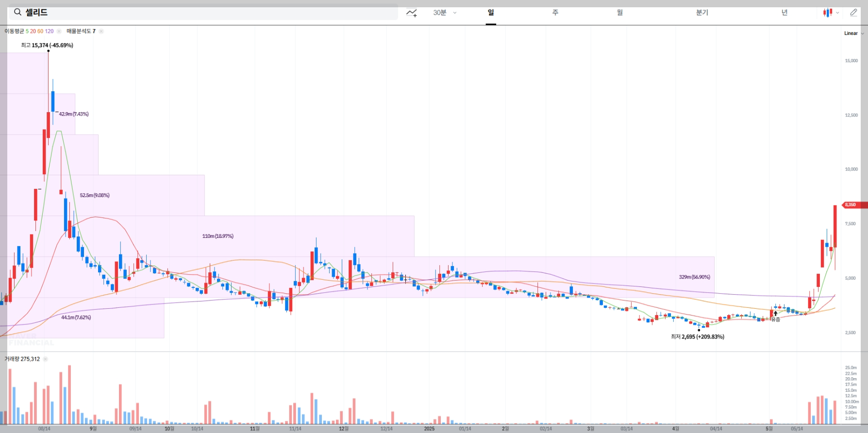Switch to the 월 monthly chart tab

[x=620, y=13]
